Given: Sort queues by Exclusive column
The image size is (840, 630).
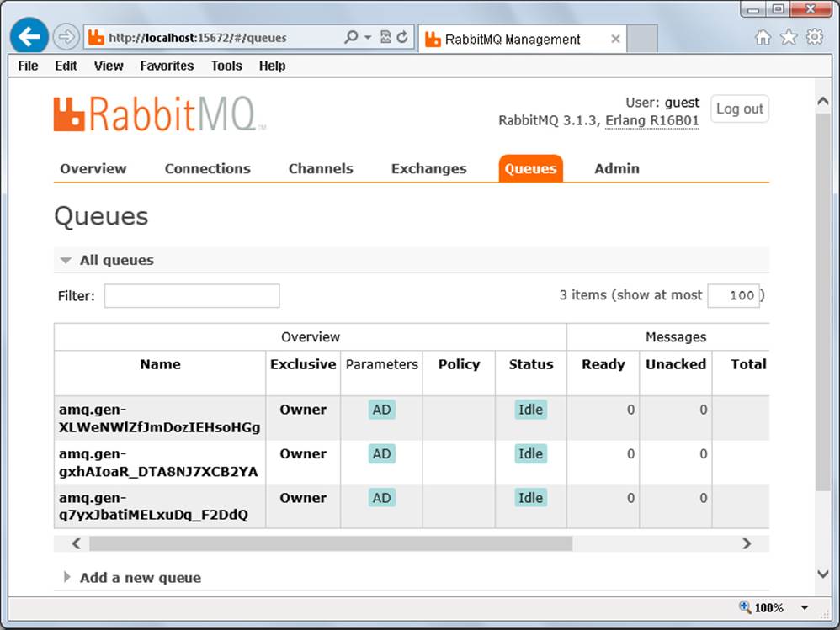Looking at the screenshot, I should [303, 364].
